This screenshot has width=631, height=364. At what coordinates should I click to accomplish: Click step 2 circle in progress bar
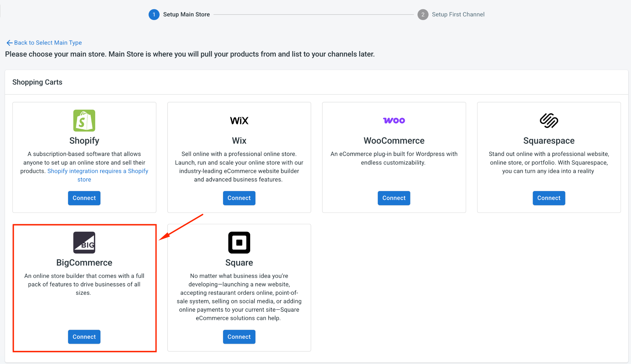(423, 14)
